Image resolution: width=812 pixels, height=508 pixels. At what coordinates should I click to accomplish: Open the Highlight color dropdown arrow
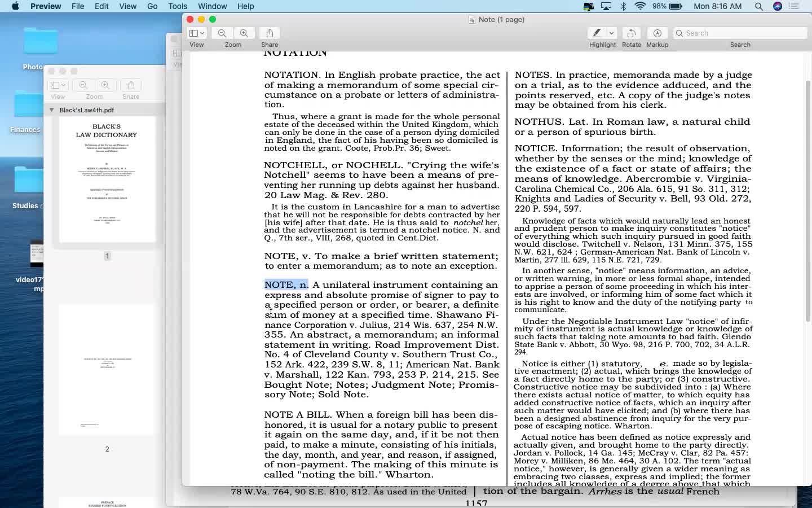coord(611,33)
